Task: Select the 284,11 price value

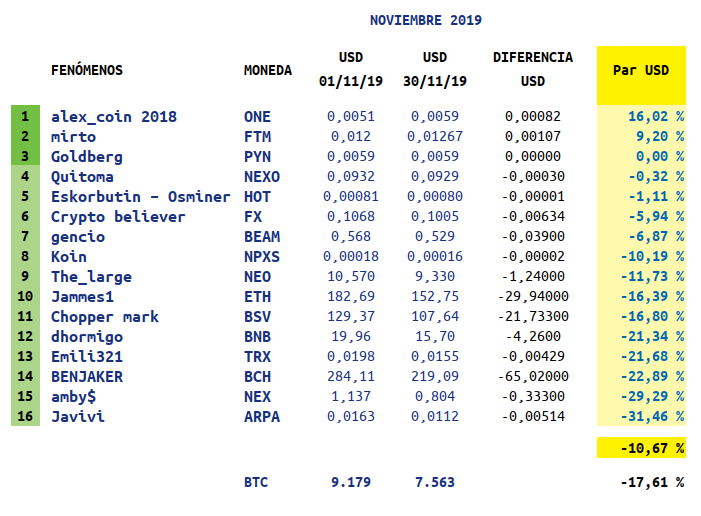Action: click(x=350, y=376)
